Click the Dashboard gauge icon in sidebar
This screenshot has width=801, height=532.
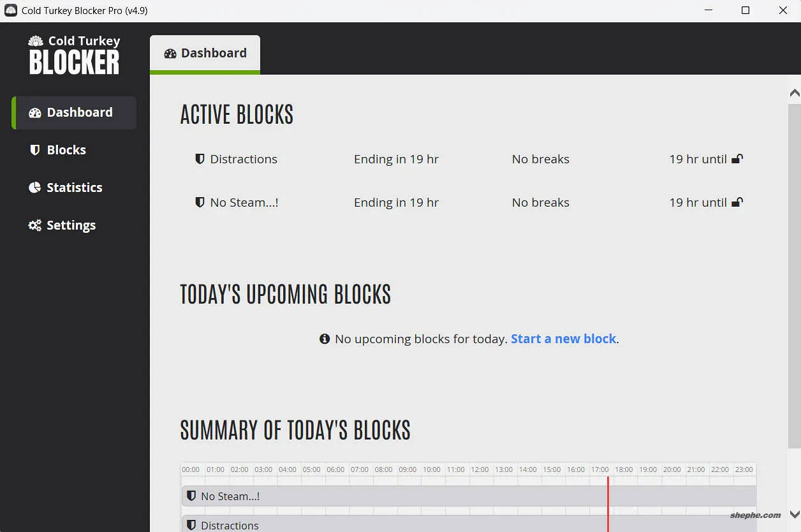click(x=35, y=113)
